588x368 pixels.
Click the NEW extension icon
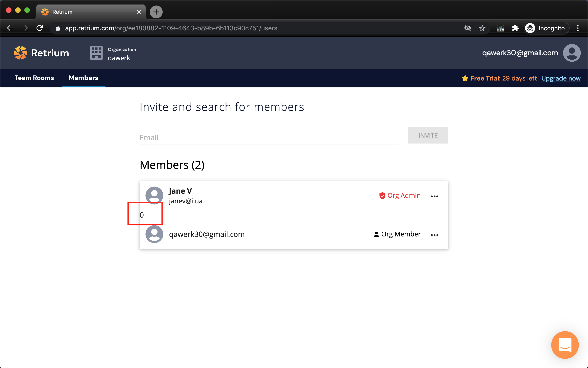tap(500, 28)
